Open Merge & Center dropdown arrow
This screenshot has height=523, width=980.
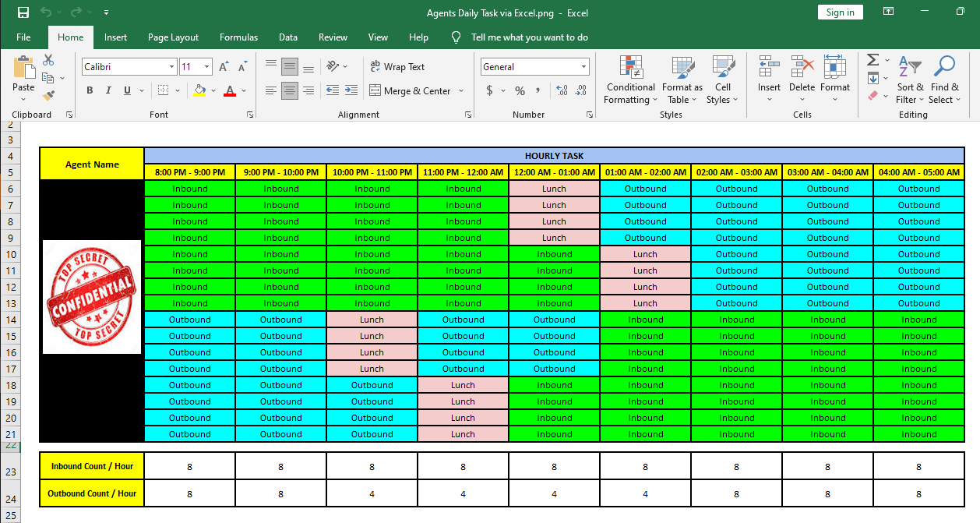461,90
